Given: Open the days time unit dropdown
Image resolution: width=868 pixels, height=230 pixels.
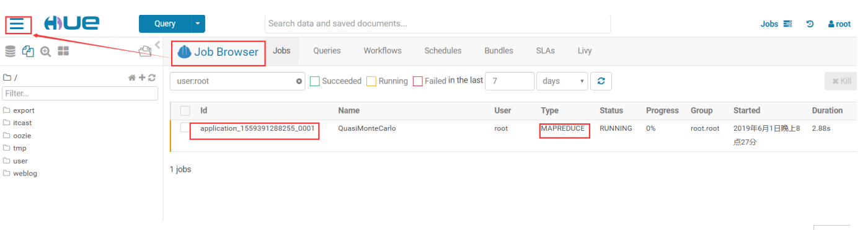Looking at the screenshot, I should click(562, 81).
